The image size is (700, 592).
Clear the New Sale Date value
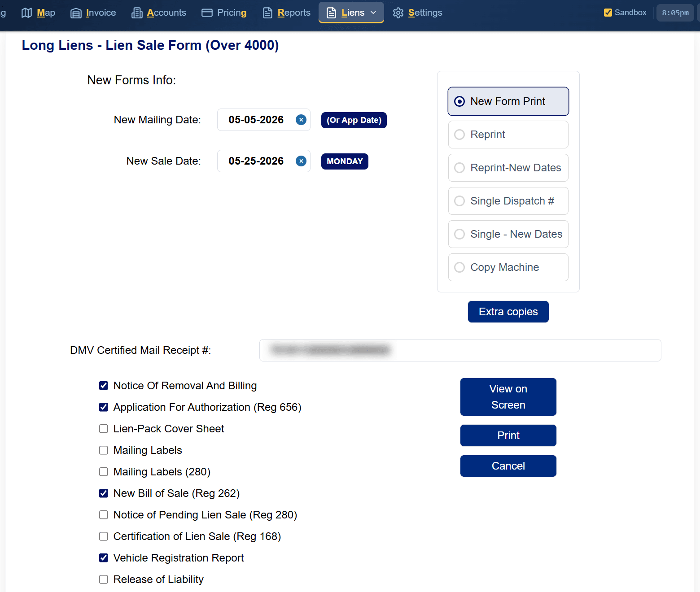click(301, 161)
